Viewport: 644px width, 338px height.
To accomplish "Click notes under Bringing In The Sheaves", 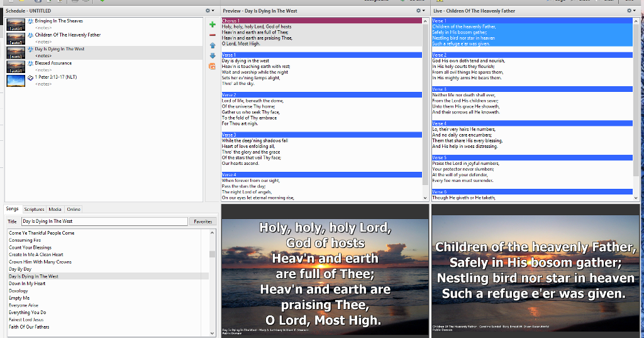I will coord(43,28).
